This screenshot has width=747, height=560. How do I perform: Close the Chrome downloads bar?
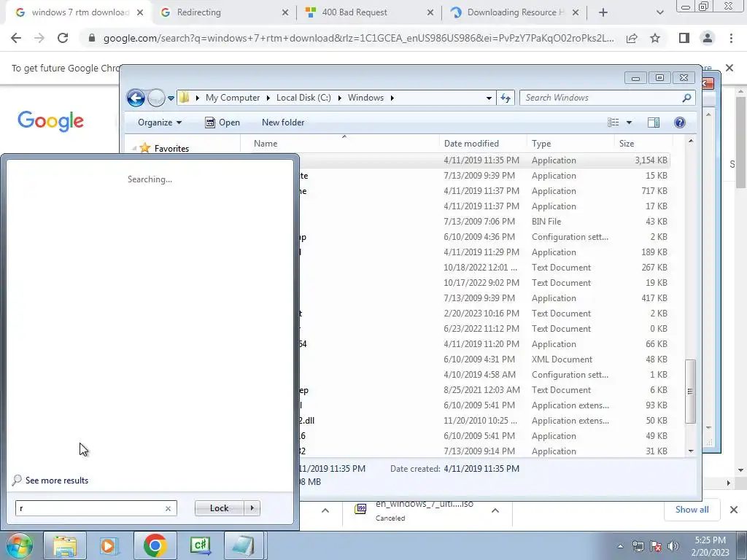(734, 510)
